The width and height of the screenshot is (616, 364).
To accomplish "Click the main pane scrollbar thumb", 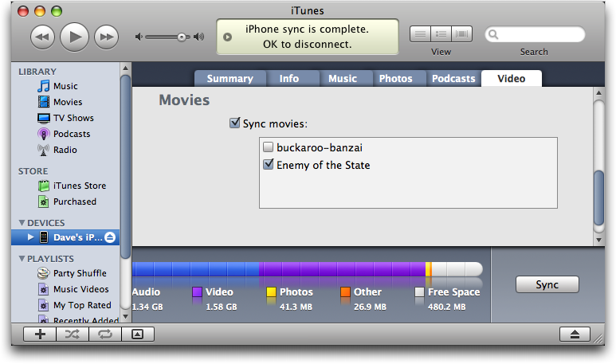I will [598, 198].
